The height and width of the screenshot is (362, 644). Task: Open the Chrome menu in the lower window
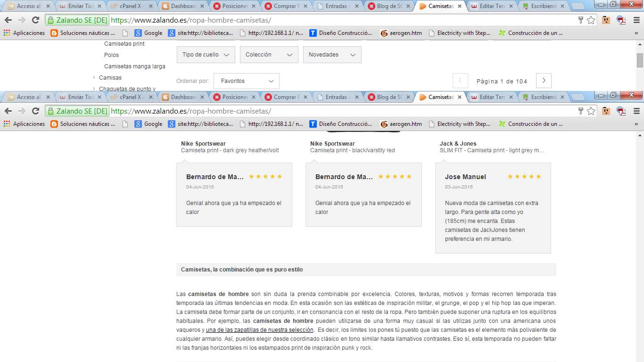[x=636, y=111]
